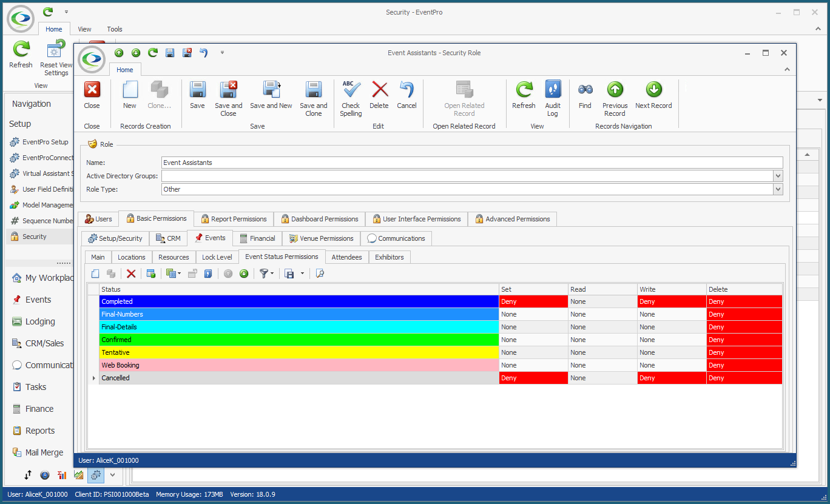Screen dimensions: 830x504
Task: Open the User Interface Permissions tab
Action: [417, 219]
